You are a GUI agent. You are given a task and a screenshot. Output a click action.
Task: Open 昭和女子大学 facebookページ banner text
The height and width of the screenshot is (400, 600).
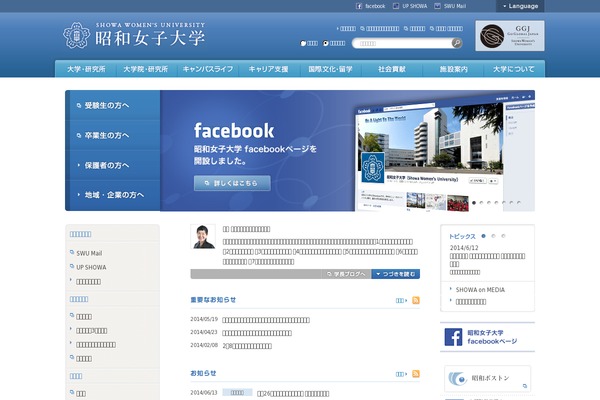pos(492,337)
